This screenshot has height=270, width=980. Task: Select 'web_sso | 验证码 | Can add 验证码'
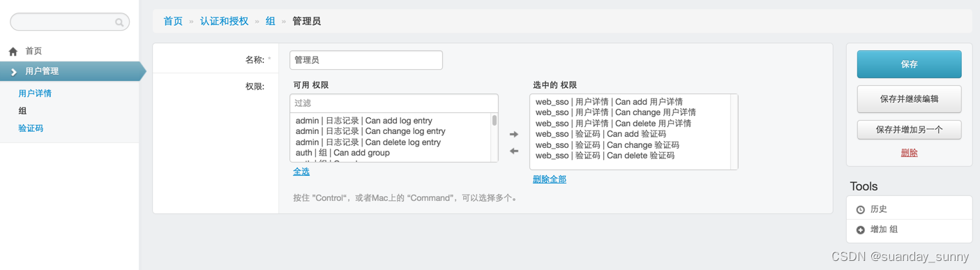click(601, 134)
